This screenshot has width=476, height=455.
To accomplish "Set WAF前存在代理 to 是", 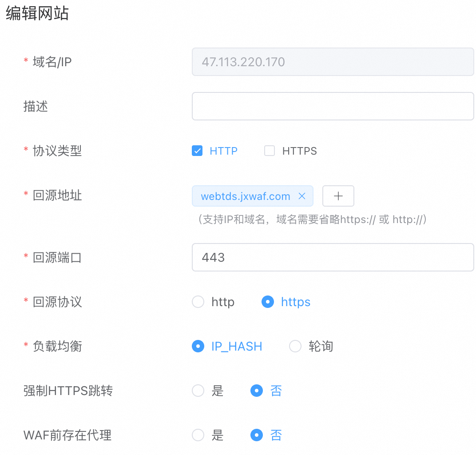I will click(x=198, y=435).
